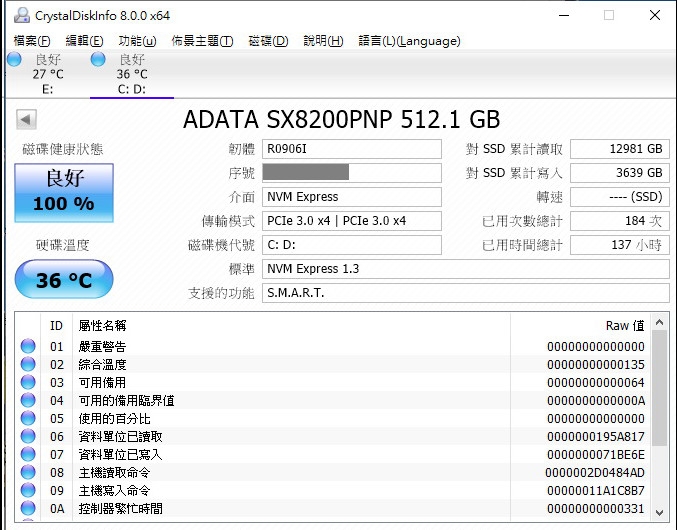Image resolution: width=677 pixels, height=530 pixels.
Task: Click status orb for attribute 01 嚴重警告
Action: (x=28, y=346)
